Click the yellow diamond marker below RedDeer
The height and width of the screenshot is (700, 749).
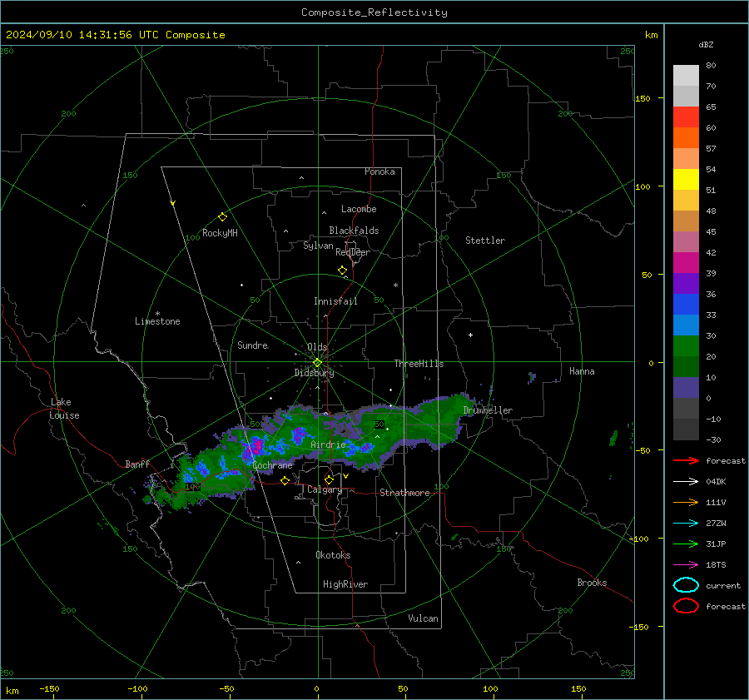coord(343,271)
